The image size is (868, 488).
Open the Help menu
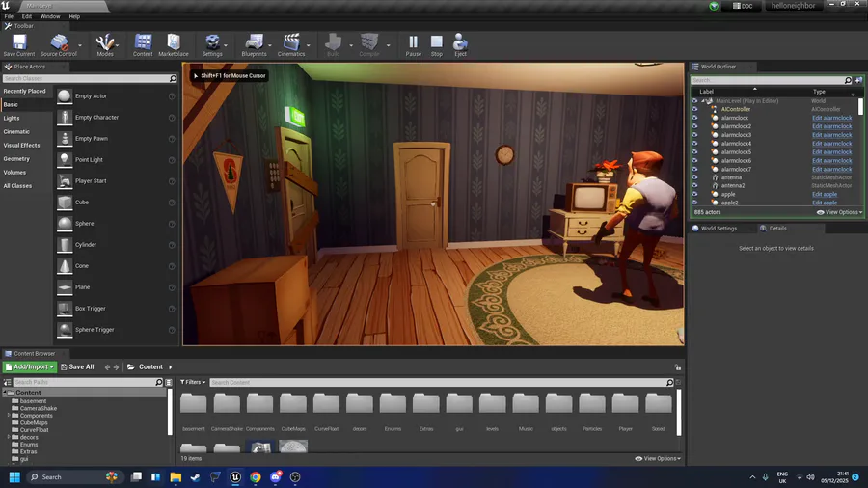point(74,16)
